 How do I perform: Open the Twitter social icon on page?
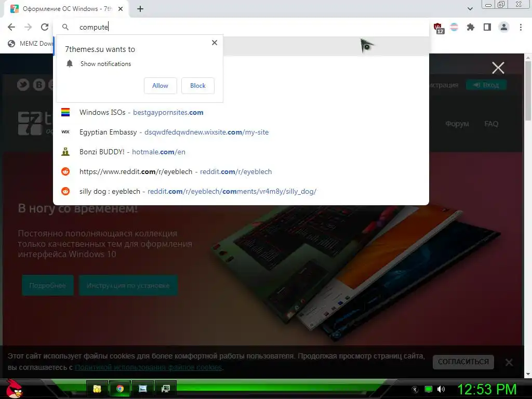pyautogui.click(x=23, y=85)
